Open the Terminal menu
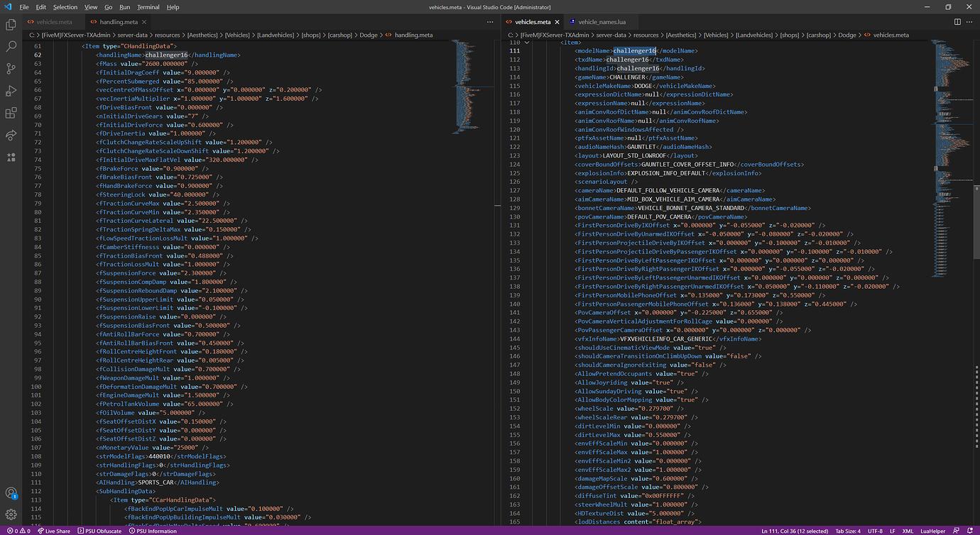Screen dimensions: 980x535 [148, 7]
